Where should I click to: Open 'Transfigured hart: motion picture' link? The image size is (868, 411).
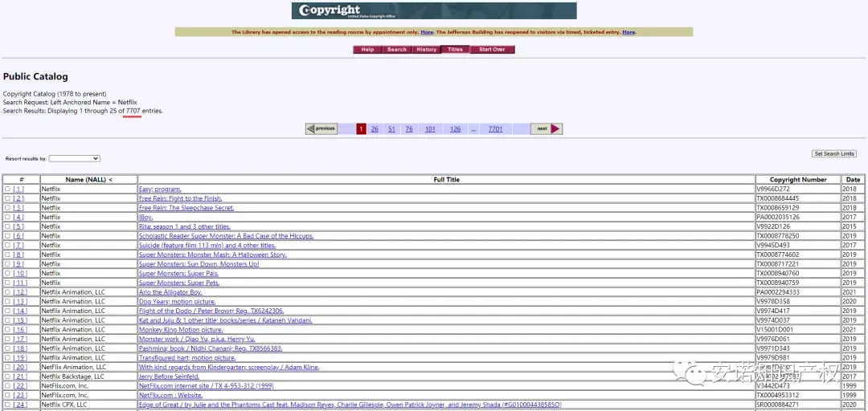(187, 358)
